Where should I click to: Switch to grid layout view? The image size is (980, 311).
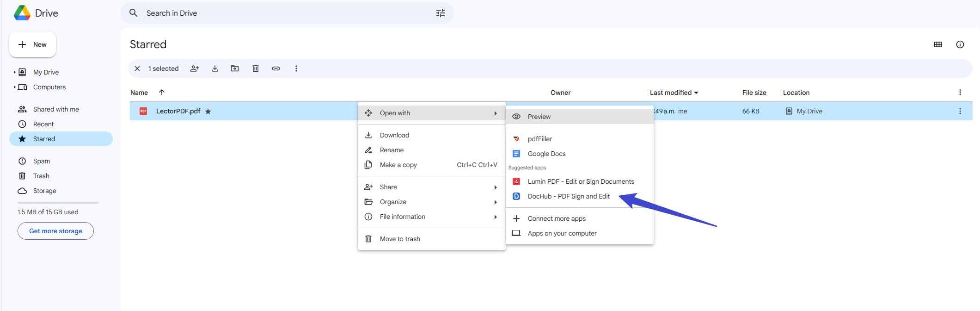(x=938, y=44)
